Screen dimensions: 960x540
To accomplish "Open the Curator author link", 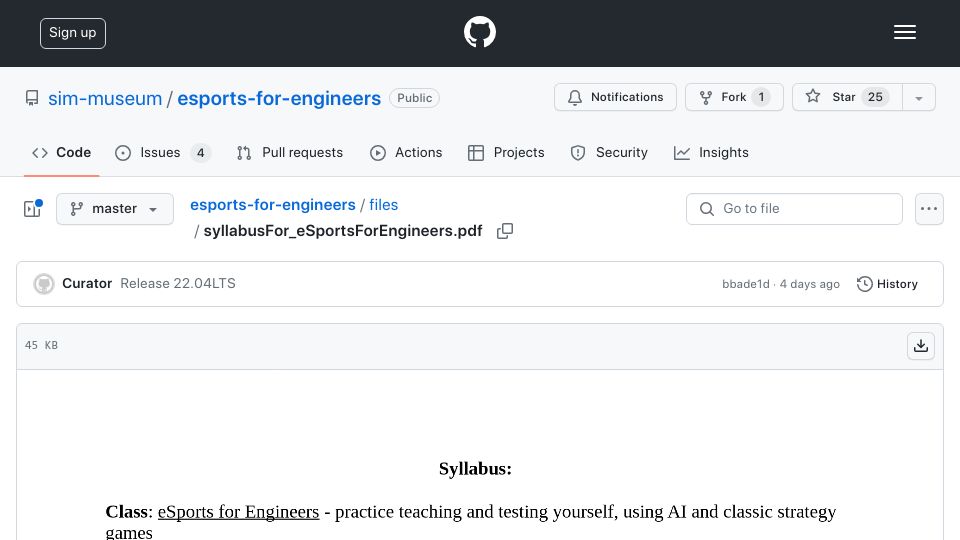I will click(87, 283).
